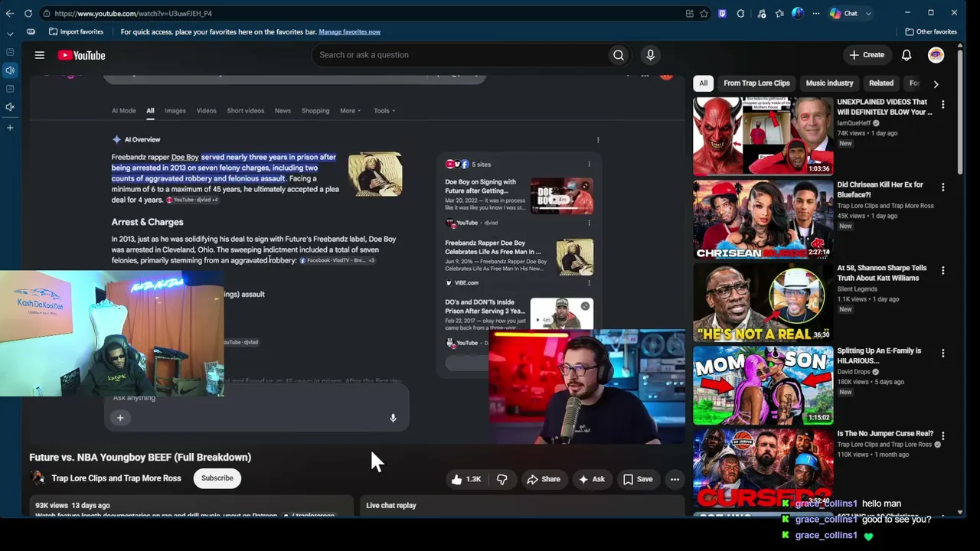Expand the chevron next to Copilot Chat
The width and height of the screenshot is (980, 551).
coord(868,13)
